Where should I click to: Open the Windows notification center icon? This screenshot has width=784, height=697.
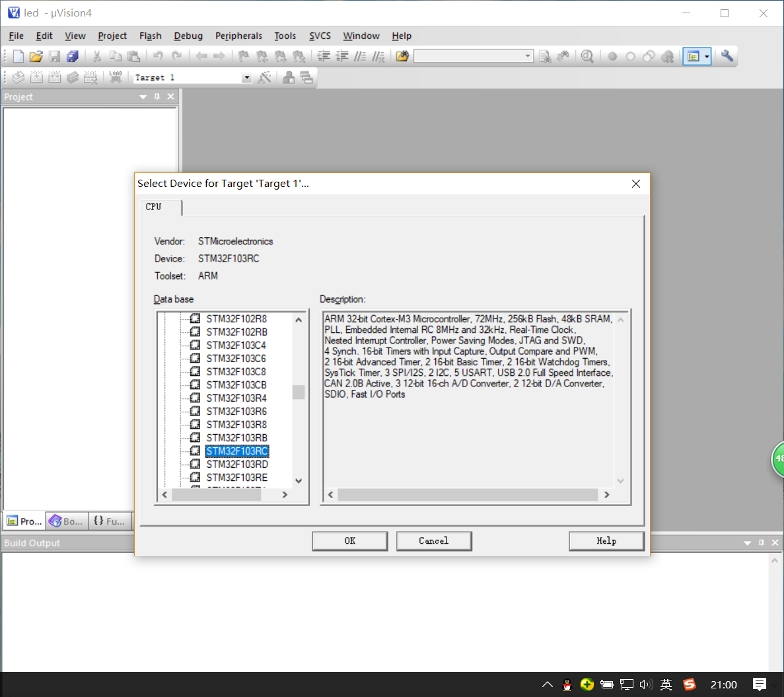760,684
